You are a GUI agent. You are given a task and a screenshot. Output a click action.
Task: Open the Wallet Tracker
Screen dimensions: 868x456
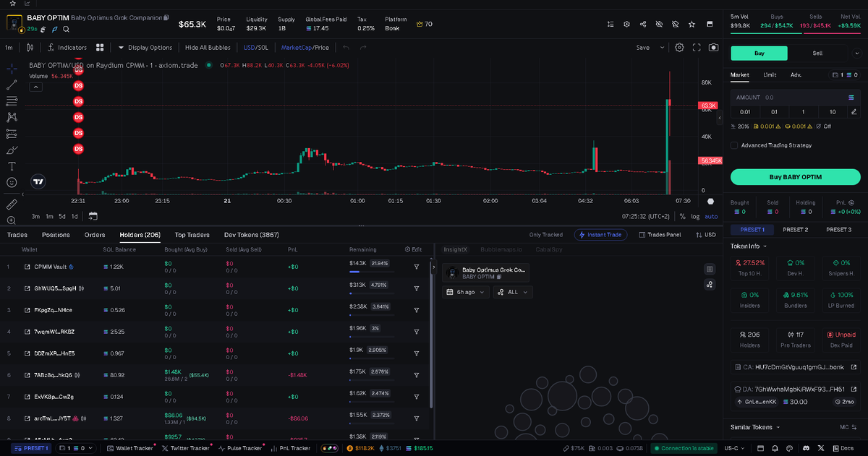pyautogui.click(x=129, y=448)
